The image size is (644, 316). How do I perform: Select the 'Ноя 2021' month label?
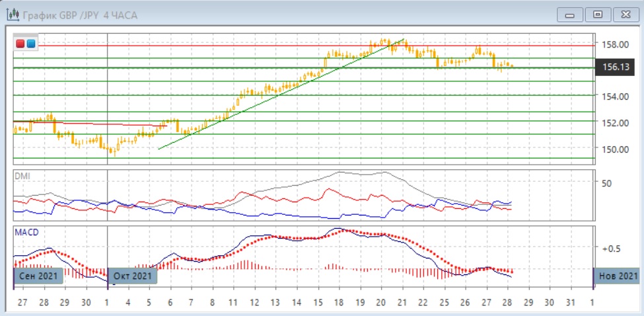[618, 276]
